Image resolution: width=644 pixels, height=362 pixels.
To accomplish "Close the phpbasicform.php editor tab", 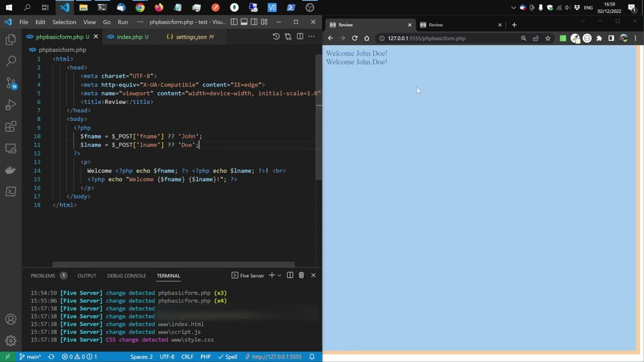I will (96, 37).
